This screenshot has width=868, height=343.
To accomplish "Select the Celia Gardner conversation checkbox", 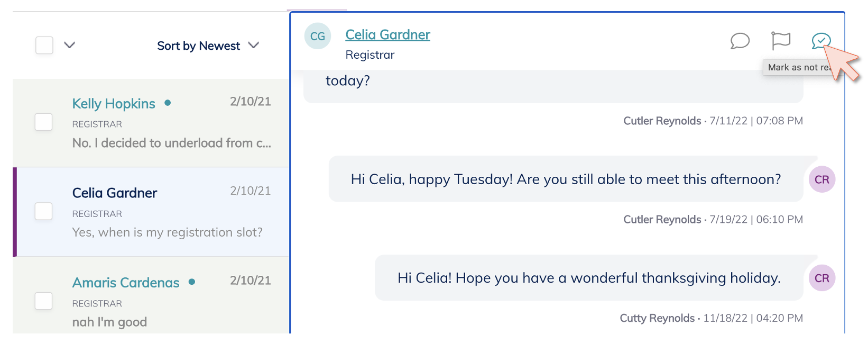I will [43, 212].
